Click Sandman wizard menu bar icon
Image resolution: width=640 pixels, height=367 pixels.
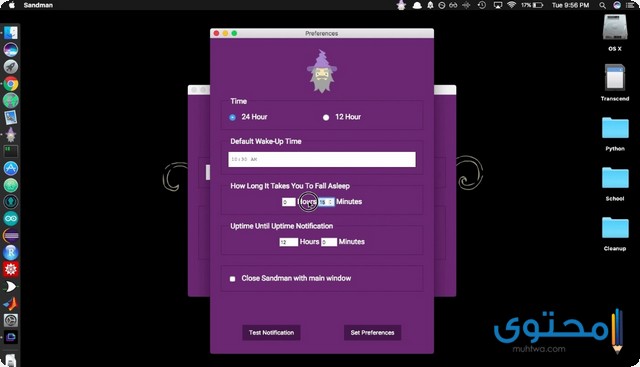coord(402,5)
